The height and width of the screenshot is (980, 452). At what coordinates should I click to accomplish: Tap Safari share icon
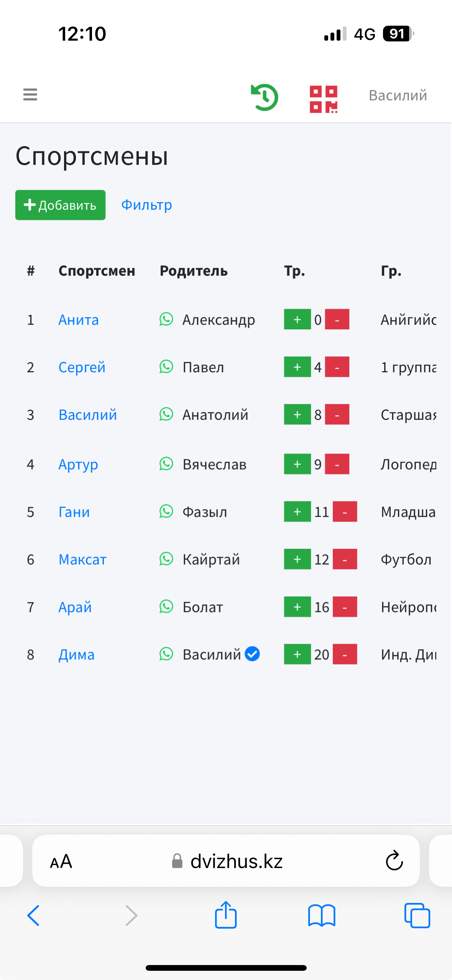(x=226, y=915)
